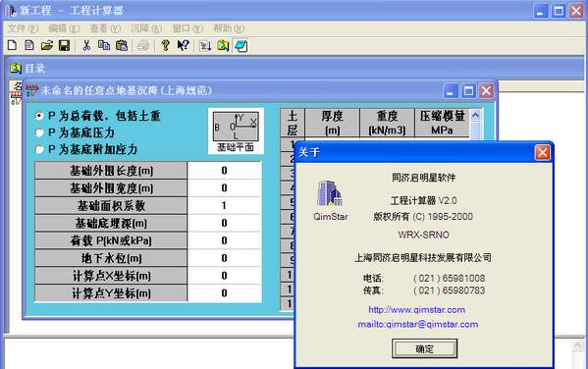Click the 基础外围长度(m) label cell

pyautogui.click(x=111, y=171)
